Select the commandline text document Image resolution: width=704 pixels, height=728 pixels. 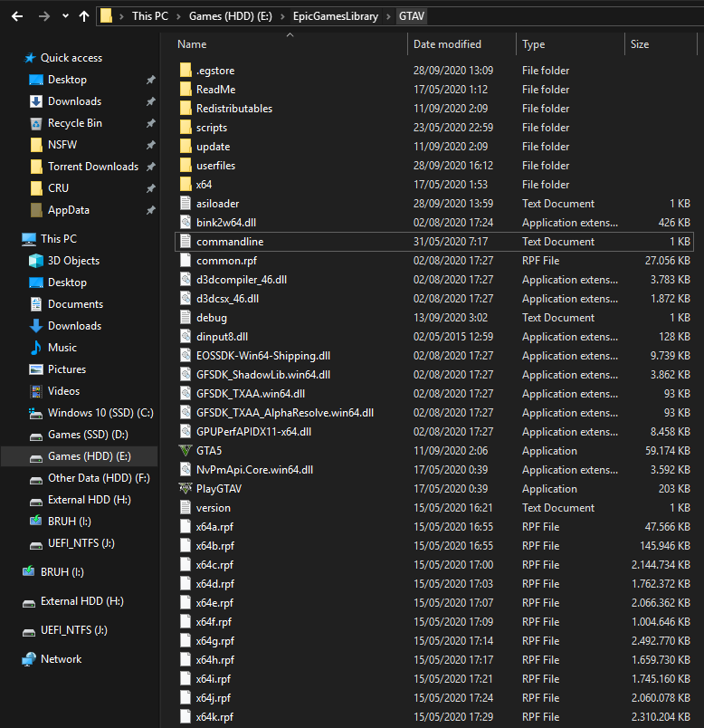(230, 242)
